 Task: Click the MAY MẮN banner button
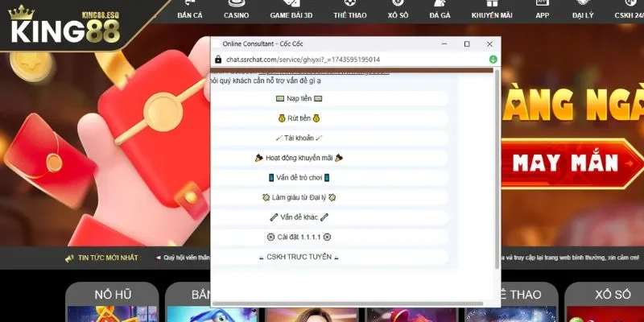coord(572,163)
